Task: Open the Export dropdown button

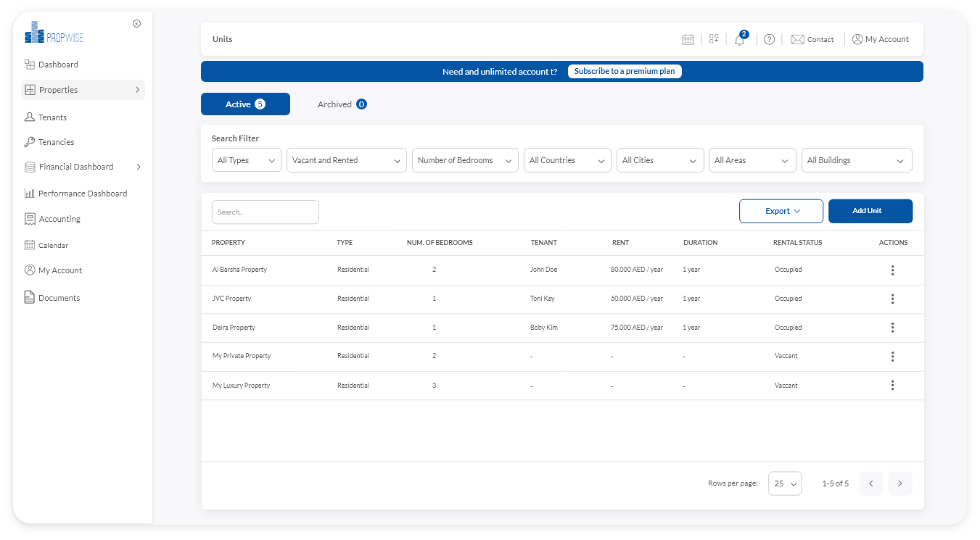Action: 781,211
